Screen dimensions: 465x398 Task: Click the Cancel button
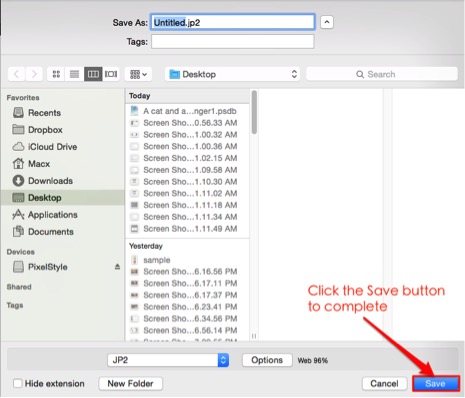coord(384,384)
